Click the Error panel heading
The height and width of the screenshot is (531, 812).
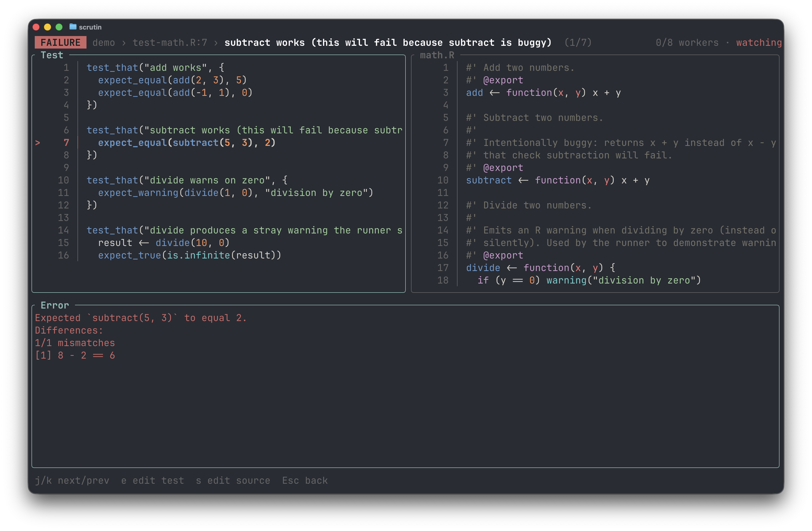(54, 305)
